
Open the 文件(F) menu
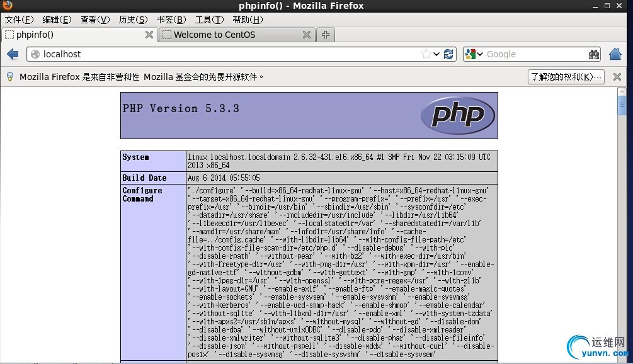[19, 20]
